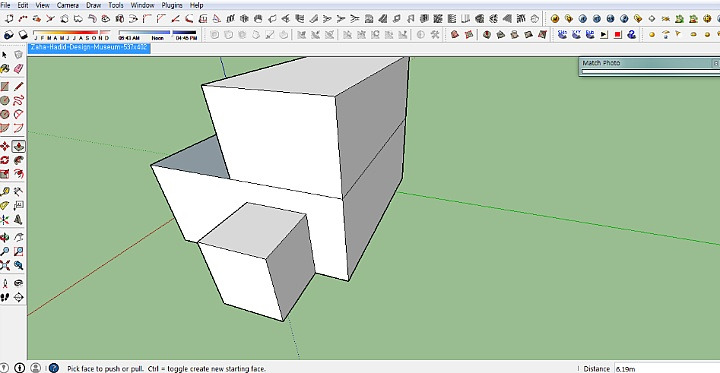
Task: Open the View menu
Action: click(42, 6)
